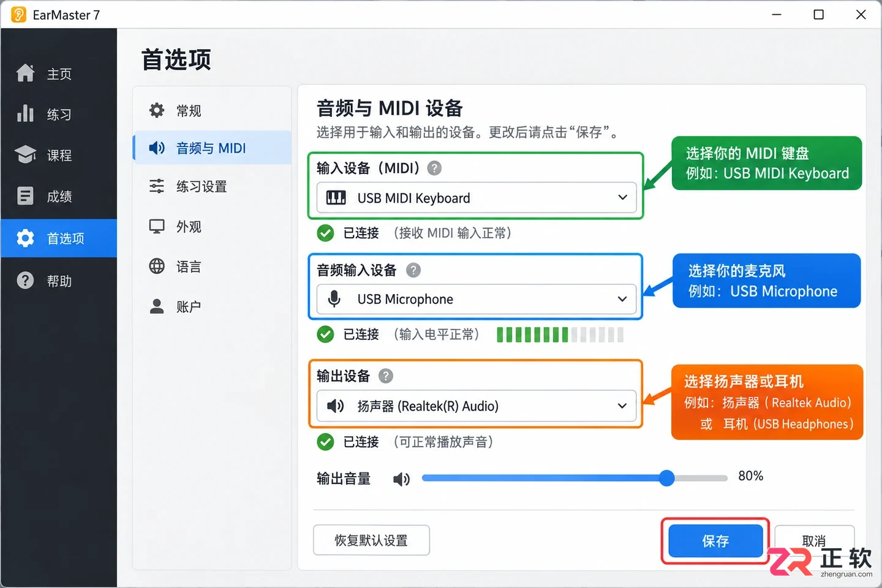Click green check icon under MIDI input device
Viewport: 882px width, 588px height.
click(326, 233)
